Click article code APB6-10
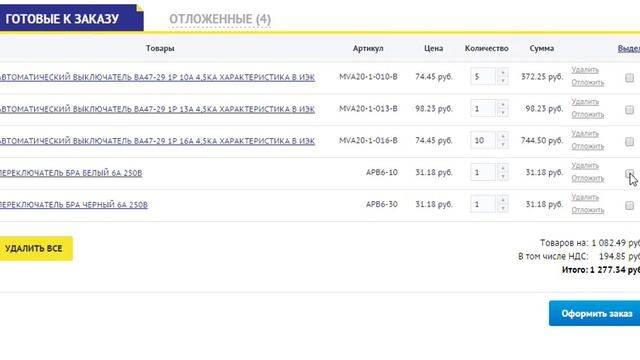Screen dimensions: 640x360 [382, 172]
